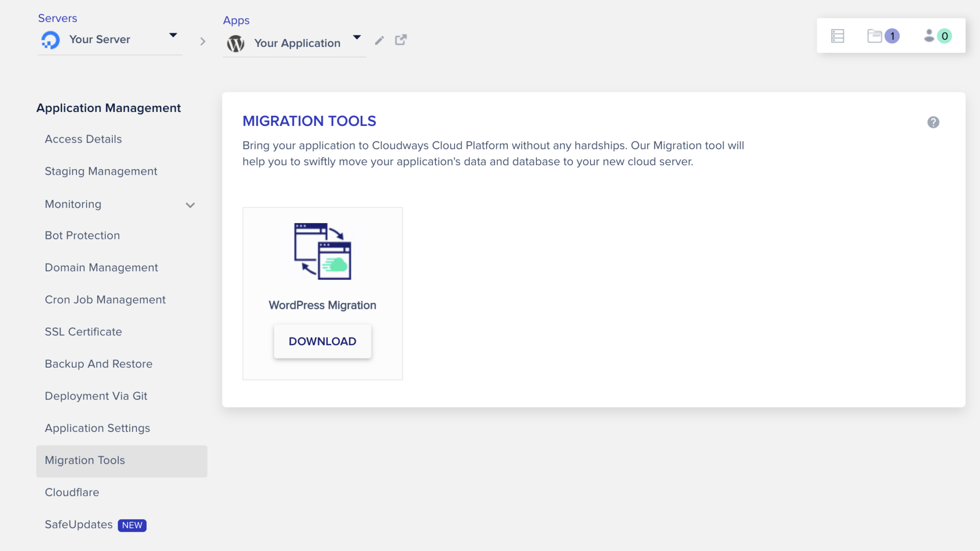Open the Your Server dropdown arrow
The width and height of the screenshot is (980, 551).
pyautogui.click(x=173, y=35)
